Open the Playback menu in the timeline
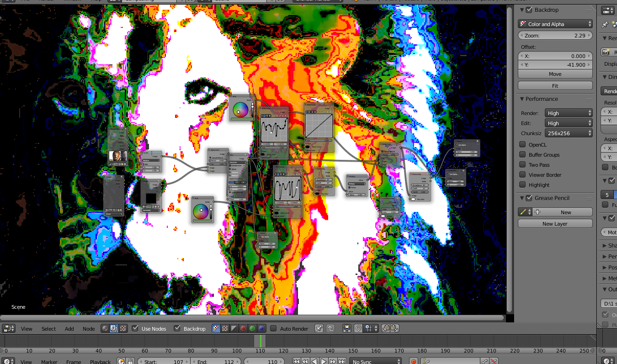Viewport: 617px width, 364px height. pyautogui.click(x=100, y=361)
